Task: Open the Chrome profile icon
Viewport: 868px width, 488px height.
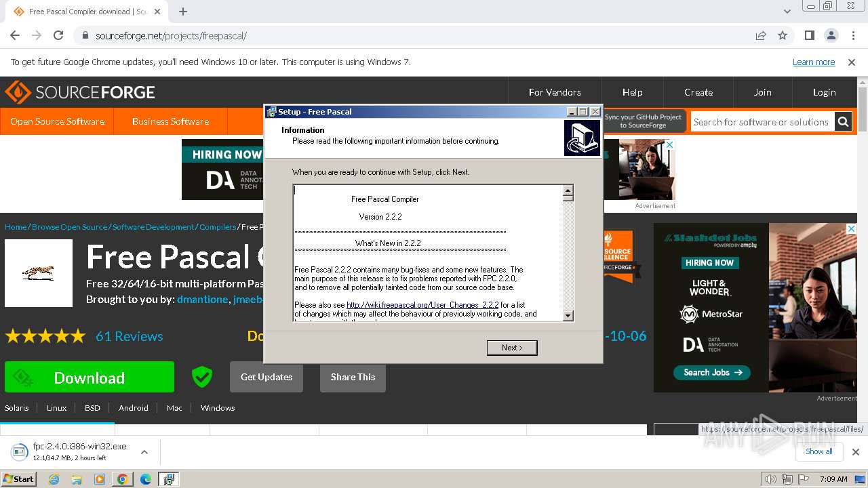Action: (831, 35)
